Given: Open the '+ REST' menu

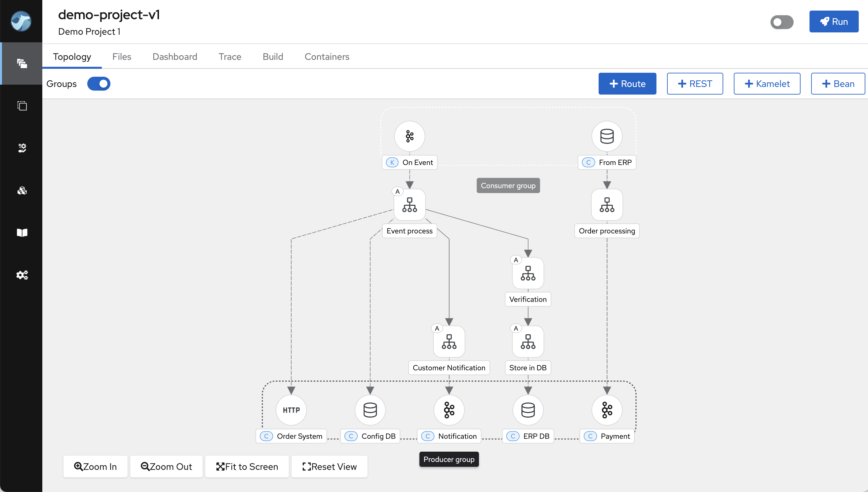Looking at the screenshot, I should pyautogui.click(x=695, y=84).
